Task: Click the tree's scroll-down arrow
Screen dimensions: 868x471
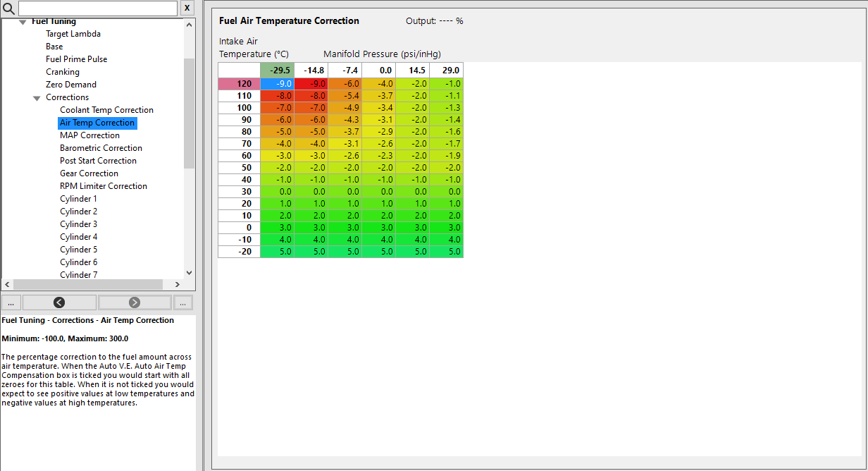Action: coord(188,273)
